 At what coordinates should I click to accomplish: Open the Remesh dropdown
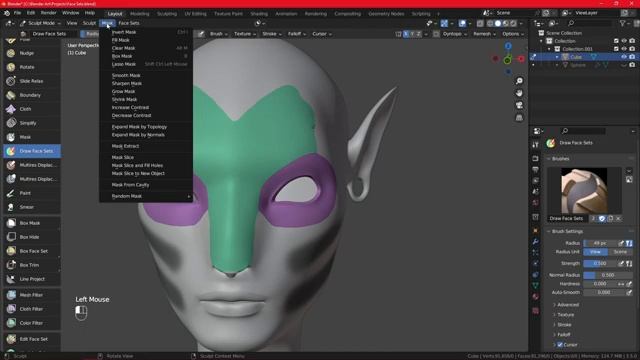tap(484, 34)
